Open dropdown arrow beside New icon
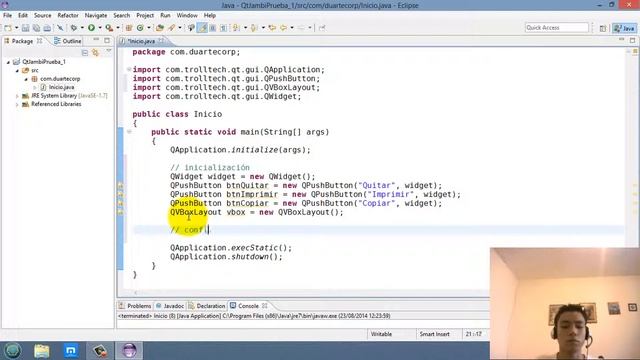Viewport: 640px width, 360px height. point(17,28)
